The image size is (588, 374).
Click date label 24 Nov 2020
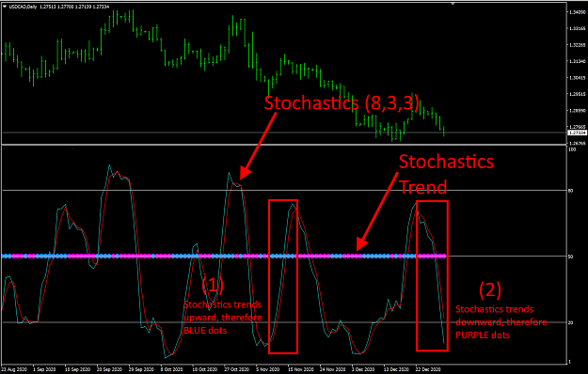tap(332, 369)
